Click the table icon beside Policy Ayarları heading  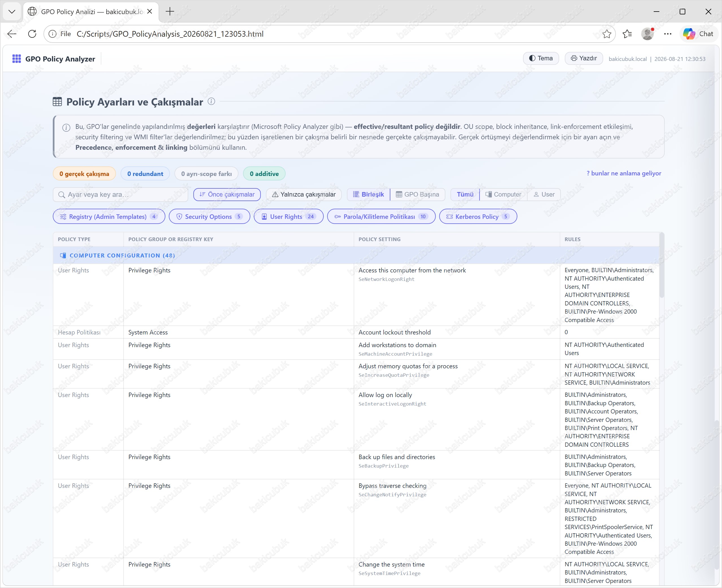[57, 102]
